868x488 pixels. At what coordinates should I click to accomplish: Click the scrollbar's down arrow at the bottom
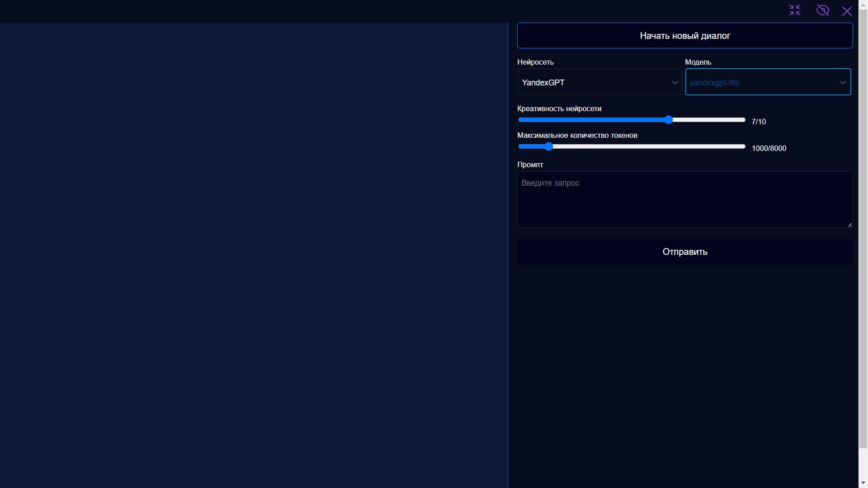click(863, 483)
